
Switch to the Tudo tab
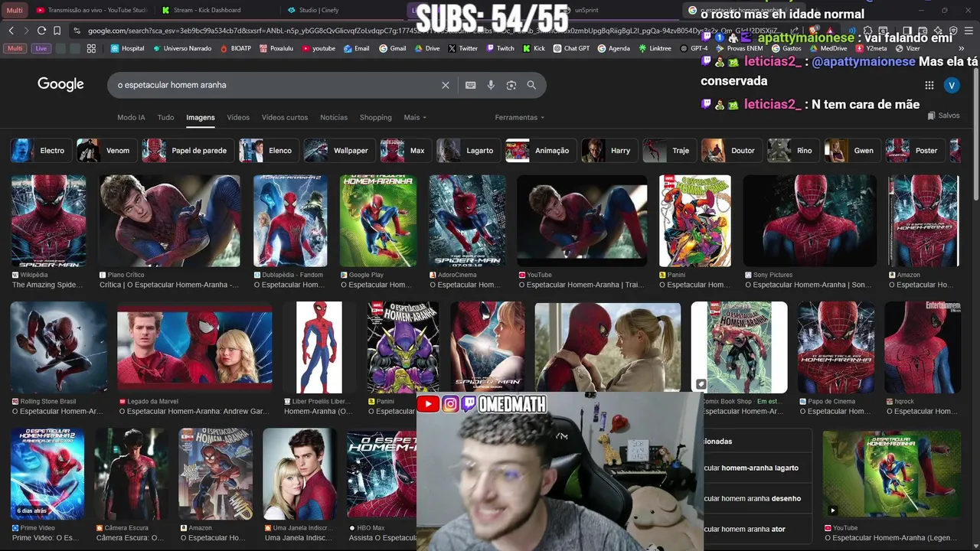165,117
